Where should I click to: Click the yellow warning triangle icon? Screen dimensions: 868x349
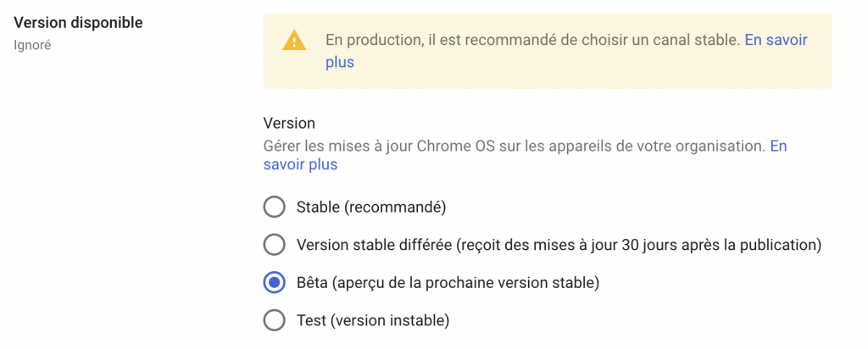[294, 40]
